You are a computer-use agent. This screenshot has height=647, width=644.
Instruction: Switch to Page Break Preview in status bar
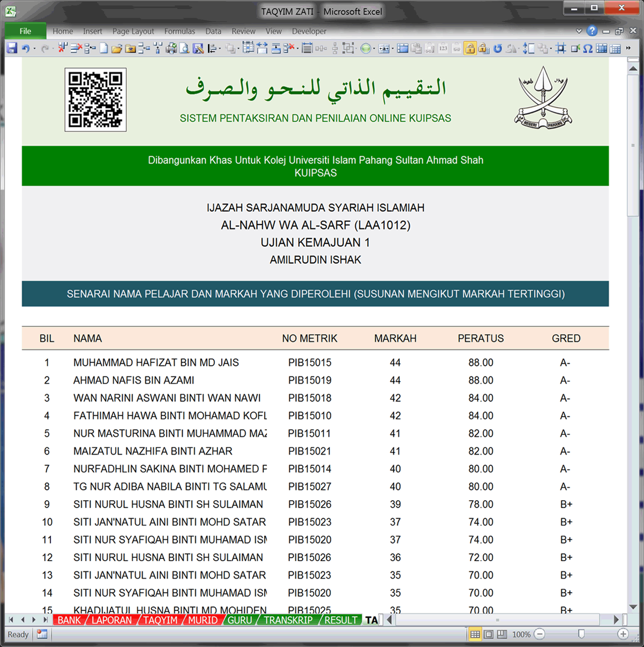[502, 634]
